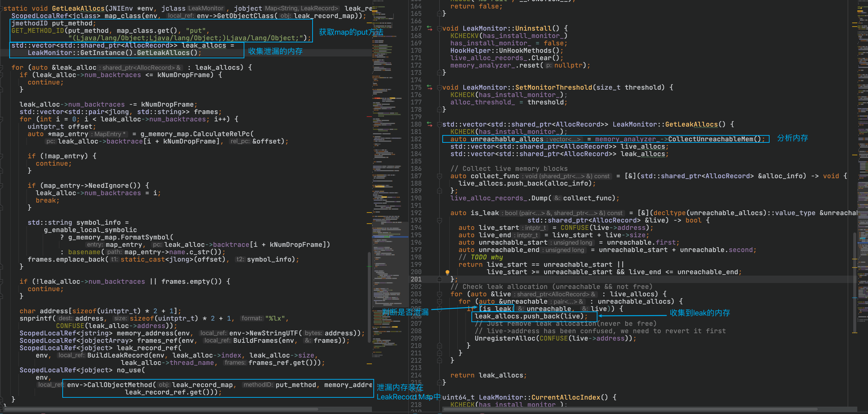
Task: Collapse the inner for loop fold at line 204
Action: 439,301
